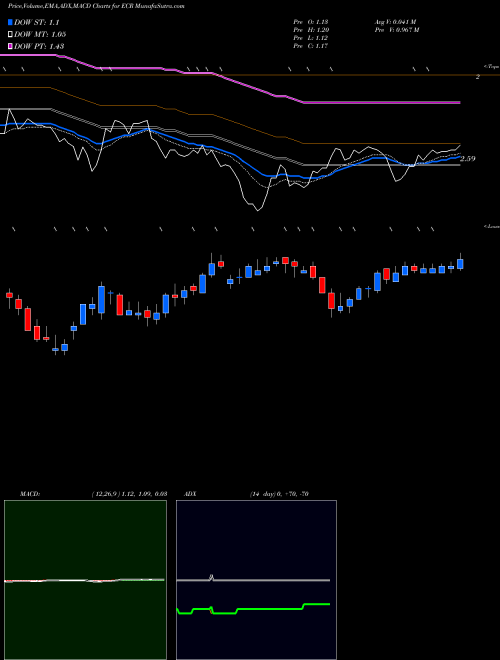The image size is (500, 660).
Task: Click the '<Tops' marker label
Action: 492,67
